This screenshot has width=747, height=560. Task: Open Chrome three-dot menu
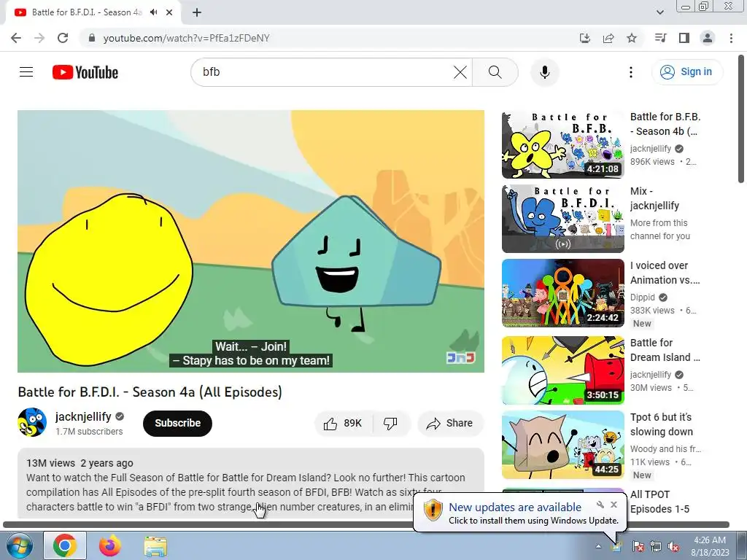pyautogui.click(x=731, y=38)
